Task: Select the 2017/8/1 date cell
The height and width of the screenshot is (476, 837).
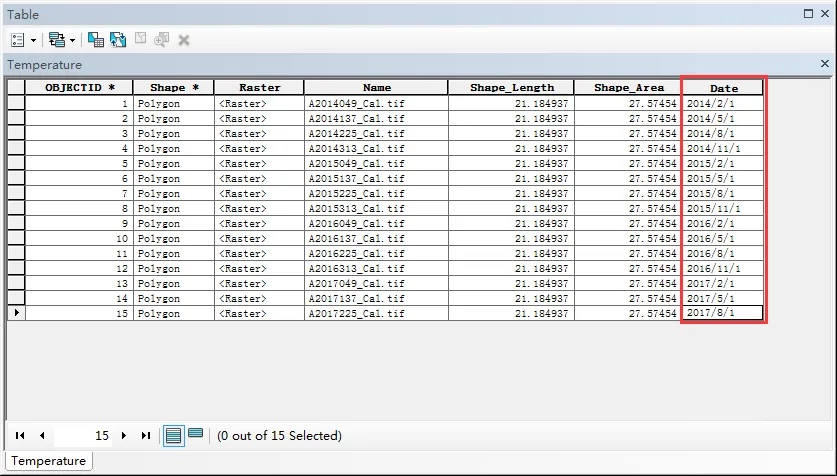Action: (x=723, y=313)
